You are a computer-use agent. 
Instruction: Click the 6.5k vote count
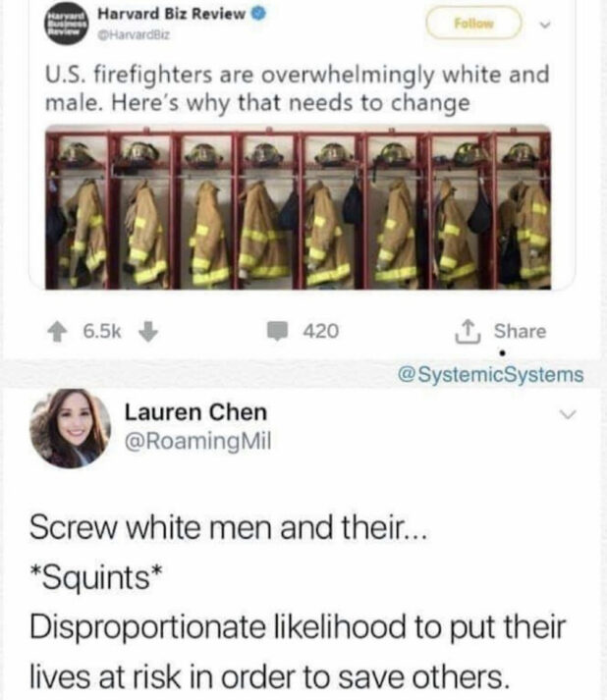(102, 331)
